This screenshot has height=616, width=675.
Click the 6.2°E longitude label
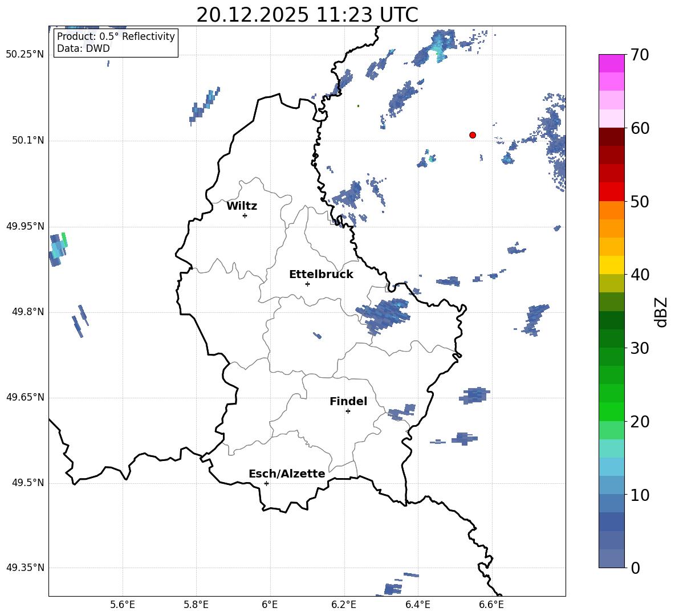pyautogui.click(x=344, y=605)
